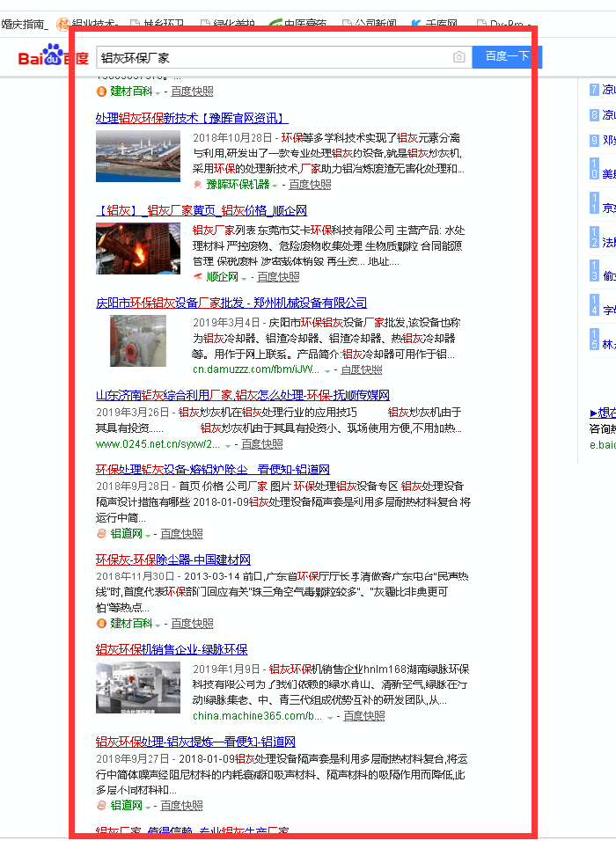Open 百度快照 beside china.machine365.com

pyautogui.click(x=363, y=716)
